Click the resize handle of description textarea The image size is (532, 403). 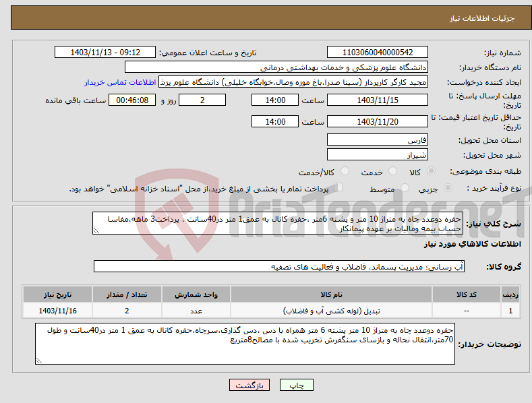pos(96,231)
